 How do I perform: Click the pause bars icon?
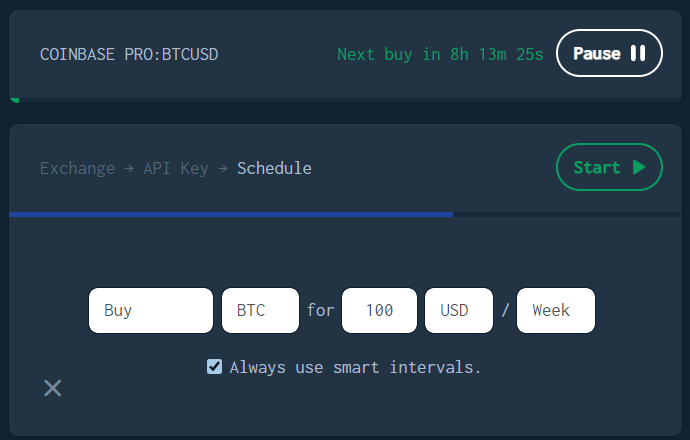point(638,53)
